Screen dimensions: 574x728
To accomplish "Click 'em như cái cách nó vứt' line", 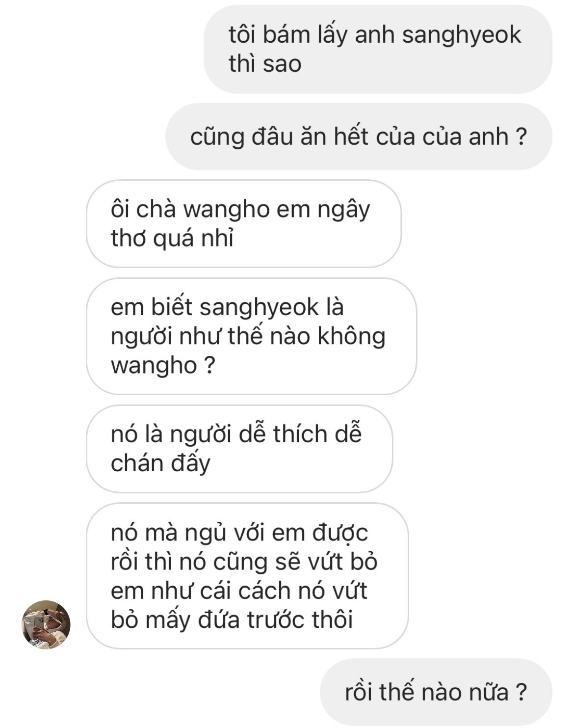I will (239, 591).
